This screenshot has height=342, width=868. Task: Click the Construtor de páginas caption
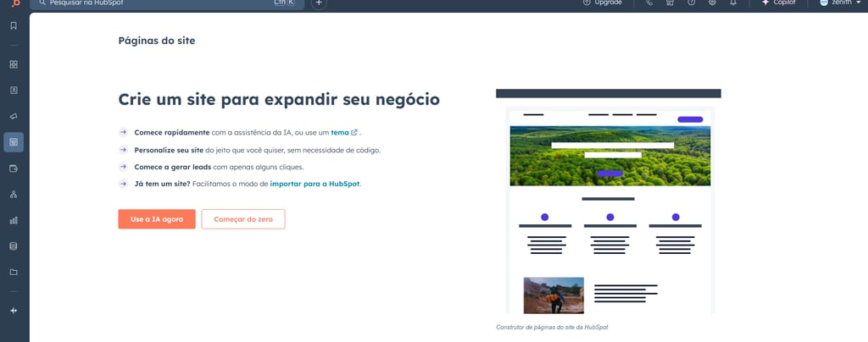(x=552, y=327)
